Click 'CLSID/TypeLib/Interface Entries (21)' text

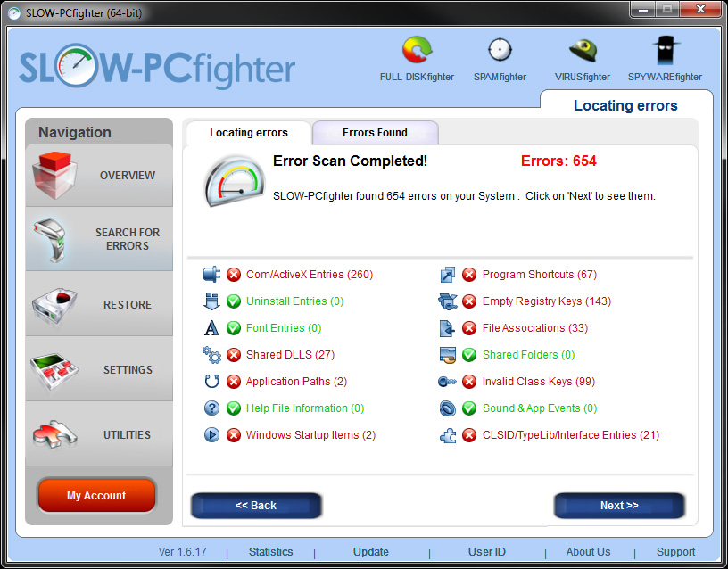[x=571, y=435]
